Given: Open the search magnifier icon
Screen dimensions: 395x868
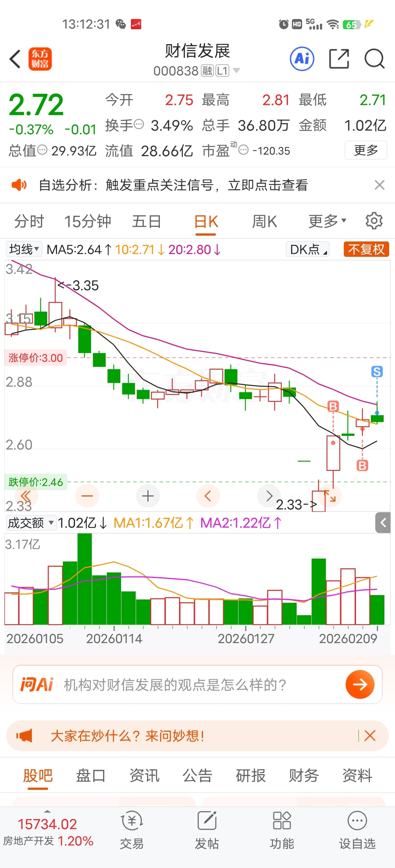Looking at the screenshot, I should [375, 58].
